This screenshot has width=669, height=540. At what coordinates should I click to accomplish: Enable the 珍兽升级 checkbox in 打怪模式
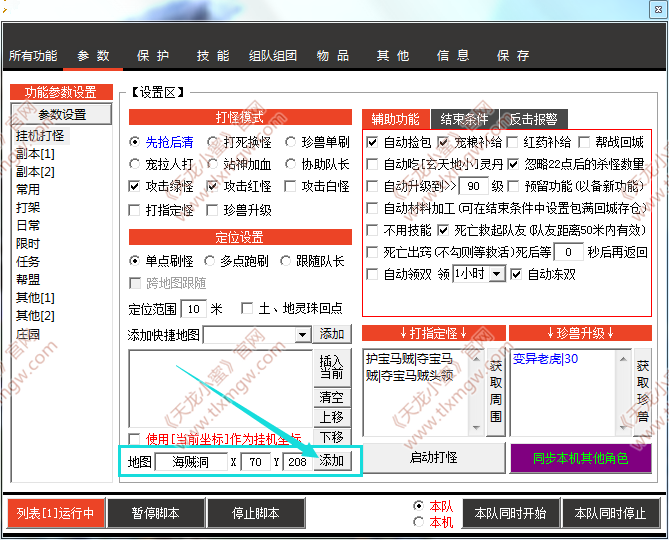point(212,210)
